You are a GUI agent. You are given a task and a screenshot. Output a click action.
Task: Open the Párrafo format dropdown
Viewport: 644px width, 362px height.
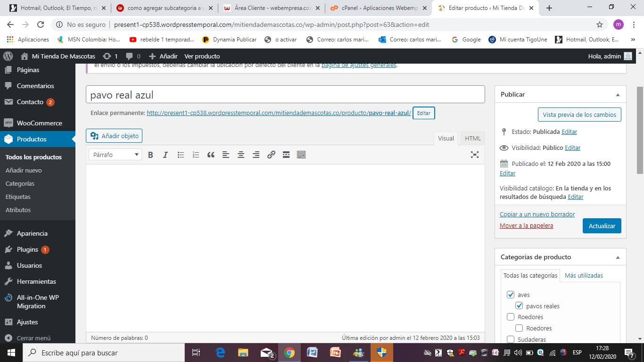pos(116,155)
